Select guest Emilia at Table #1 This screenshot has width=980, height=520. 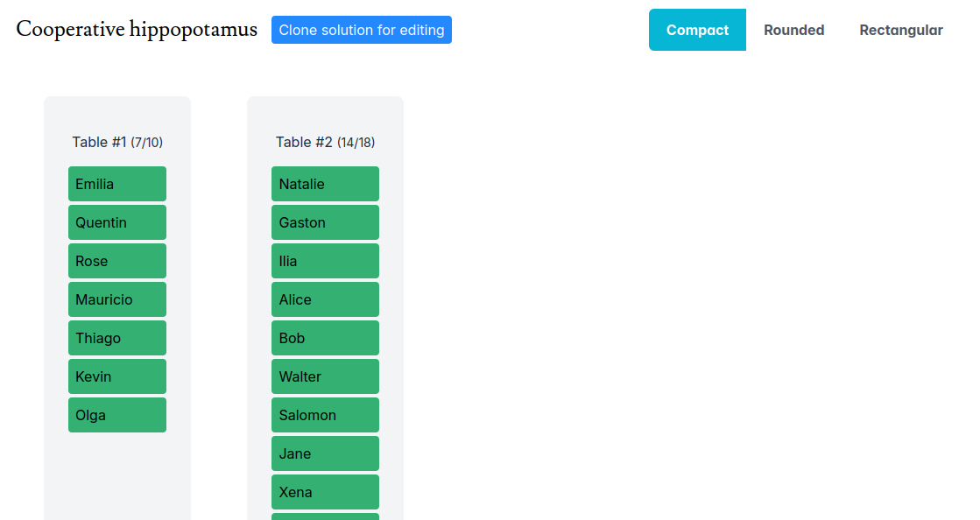[x=117, y=184]
